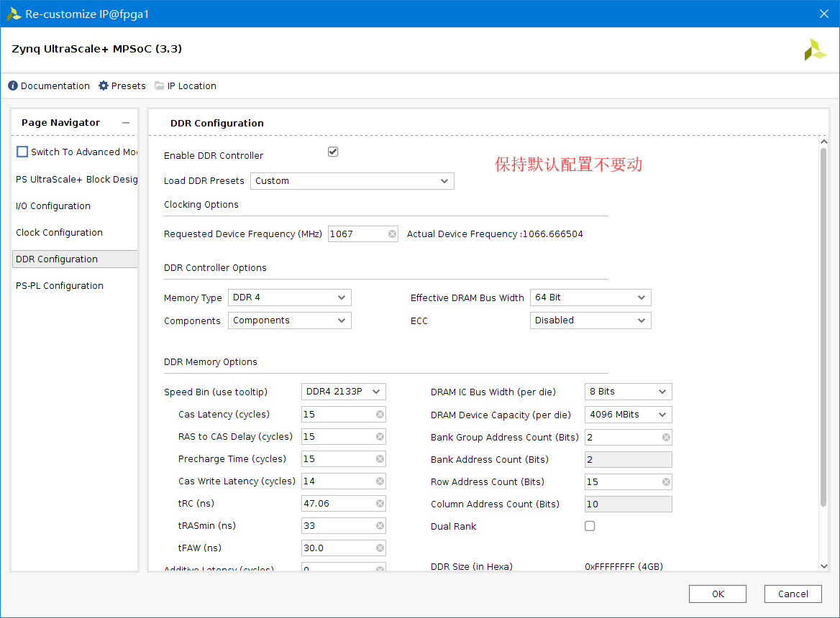
Task: Open DRAM IC Bus Width dropdown
Action: tap(628, 392)
